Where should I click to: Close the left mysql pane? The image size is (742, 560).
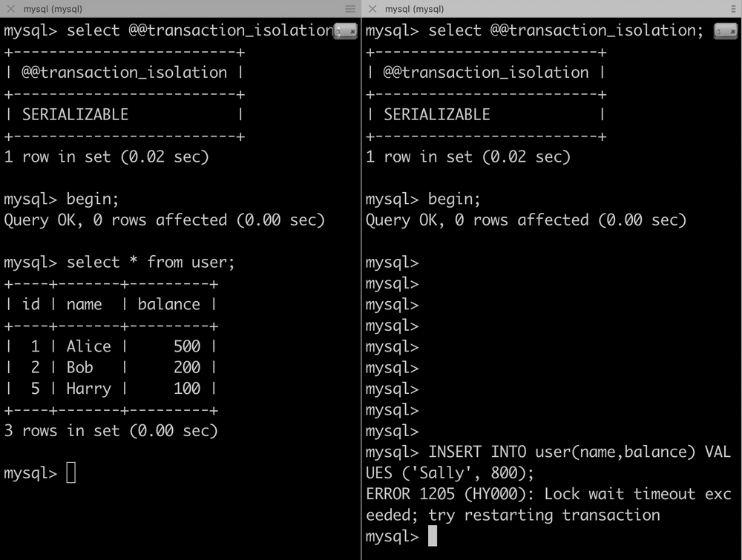tap(10, 9)
